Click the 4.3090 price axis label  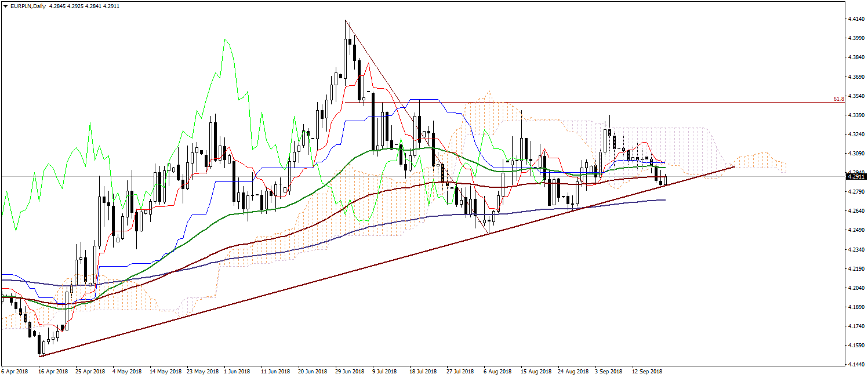[856, 154]
